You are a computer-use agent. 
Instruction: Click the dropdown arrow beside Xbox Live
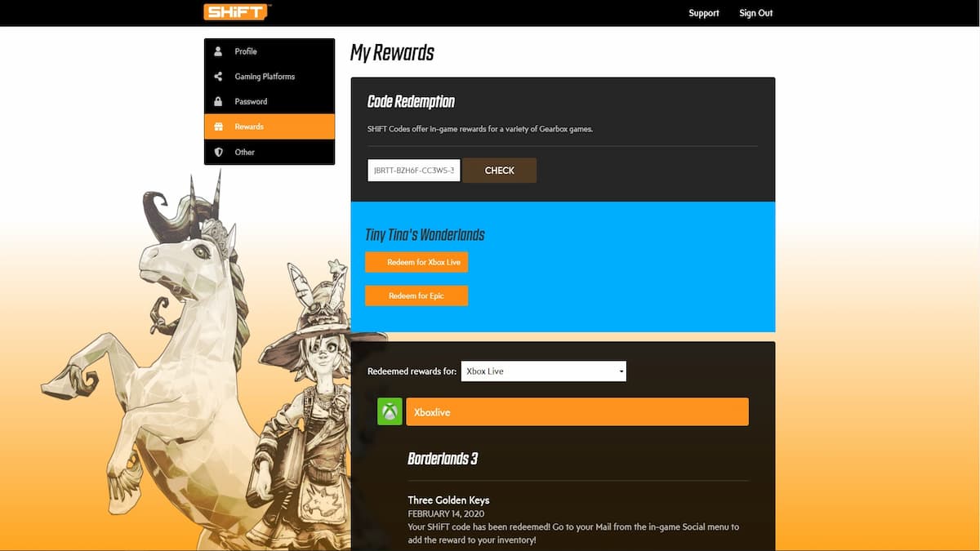(621, 371)
